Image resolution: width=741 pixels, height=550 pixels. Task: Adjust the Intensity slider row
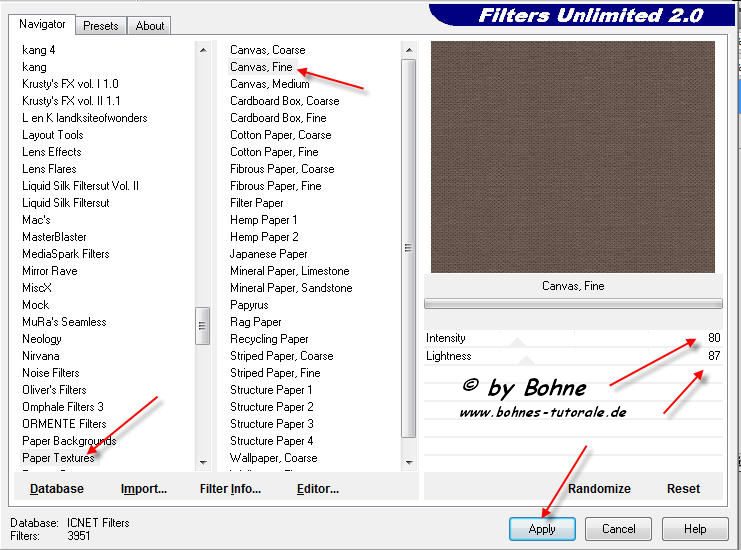tap(572, 338)
